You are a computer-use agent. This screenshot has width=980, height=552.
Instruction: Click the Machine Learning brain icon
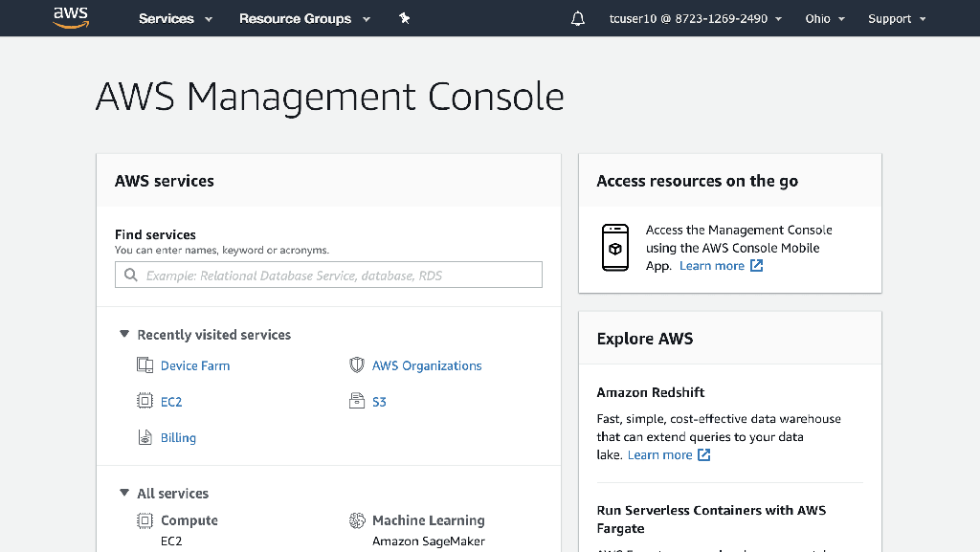click(x=357, y=520)
